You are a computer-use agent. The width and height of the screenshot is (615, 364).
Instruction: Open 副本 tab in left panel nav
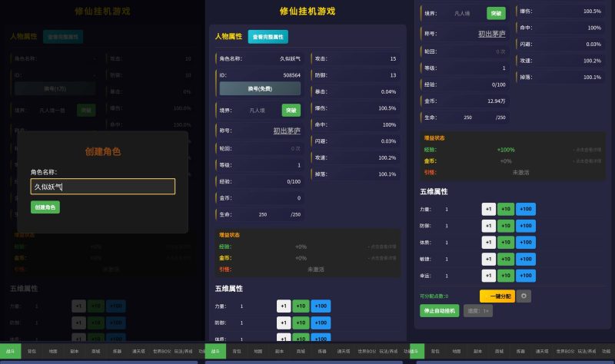point(74,351)
